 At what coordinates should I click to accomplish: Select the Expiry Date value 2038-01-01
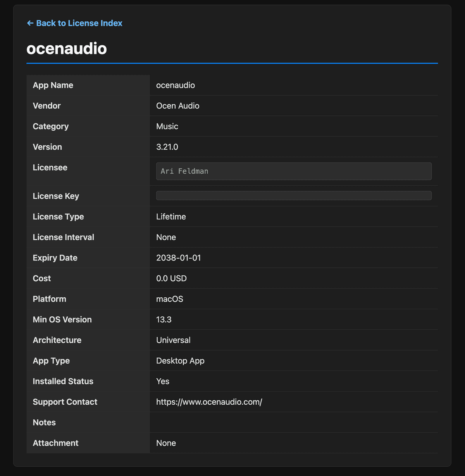179,258
